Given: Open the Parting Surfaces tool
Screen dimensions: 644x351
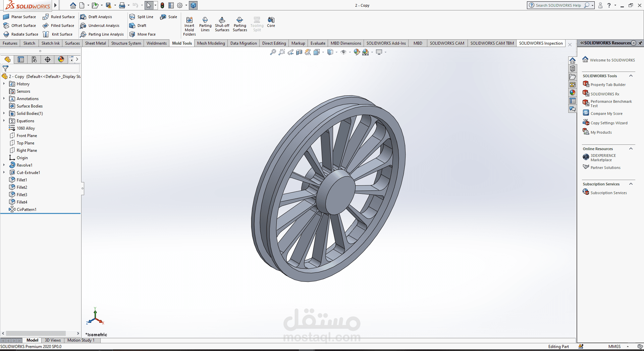Looking at the screenshot, I should click(240, 24).
